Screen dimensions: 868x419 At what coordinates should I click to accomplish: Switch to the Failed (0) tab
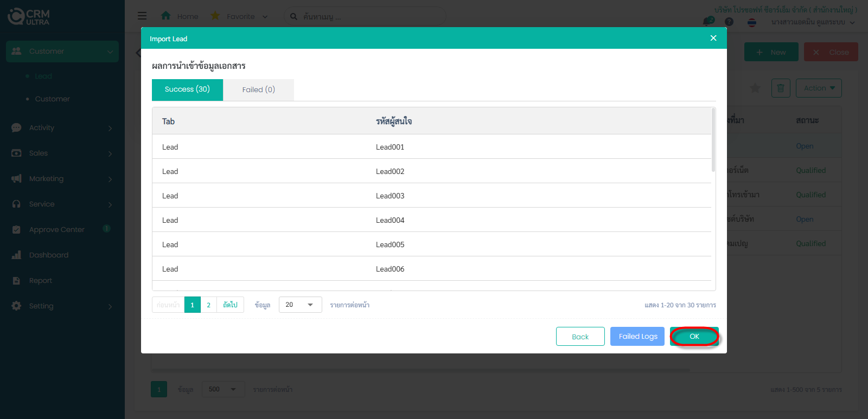[258, 90]
